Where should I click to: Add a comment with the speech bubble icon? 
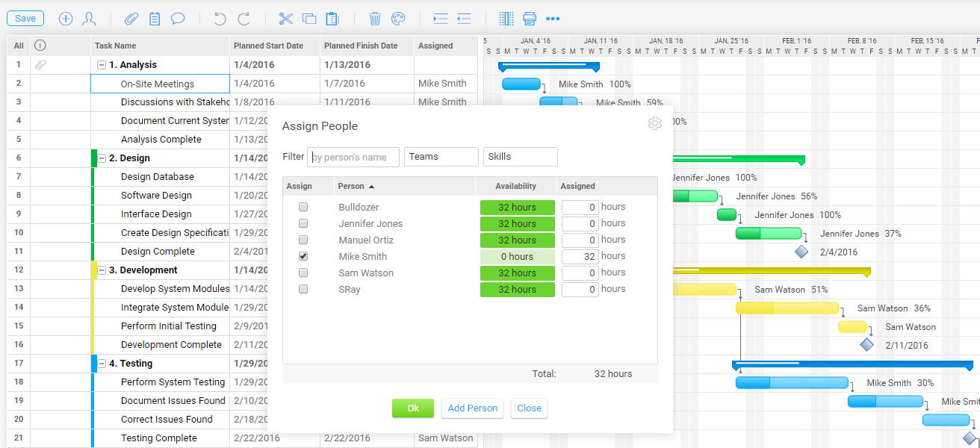pyautogui.click(x=178, y=19)
